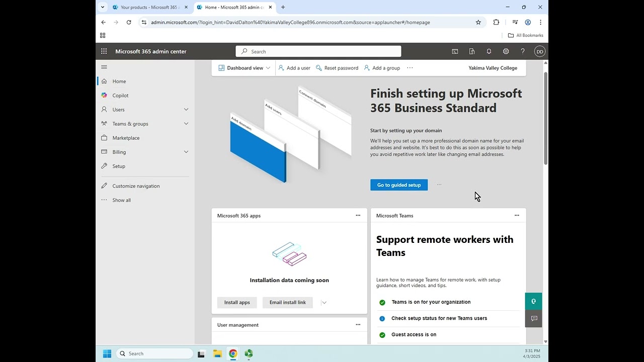Select Copilot in navigation
644x362 pixels.
121,96
